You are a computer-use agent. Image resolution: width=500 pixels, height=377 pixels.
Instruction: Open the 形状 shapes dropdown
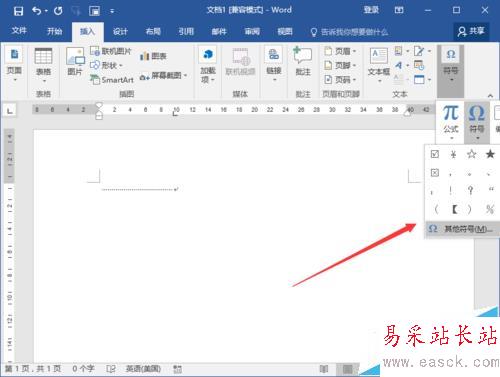(x=106, y=65)
